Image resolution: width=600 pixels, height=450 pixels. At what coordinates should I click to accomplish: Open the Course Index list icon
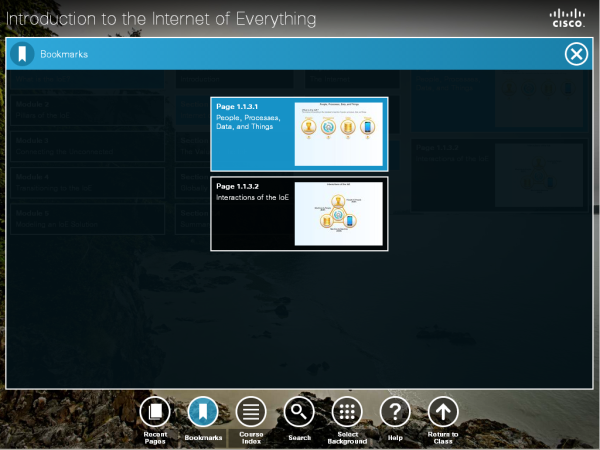tap(251, 411)
